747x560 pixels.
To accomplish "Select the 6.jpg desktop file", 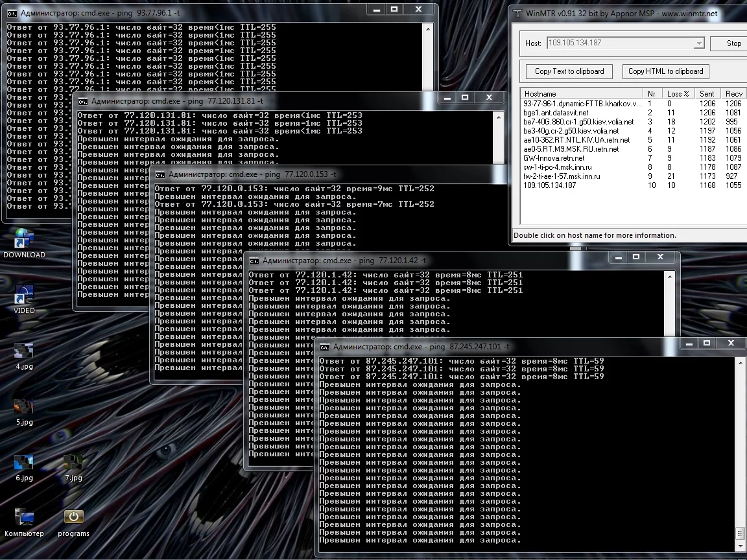I will [x=24, y=467].
